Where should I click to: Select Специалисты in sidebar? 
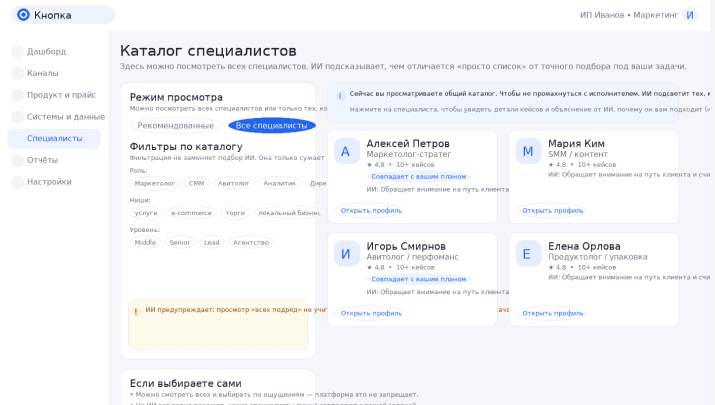pyautogui.click(x=54, y=139)
